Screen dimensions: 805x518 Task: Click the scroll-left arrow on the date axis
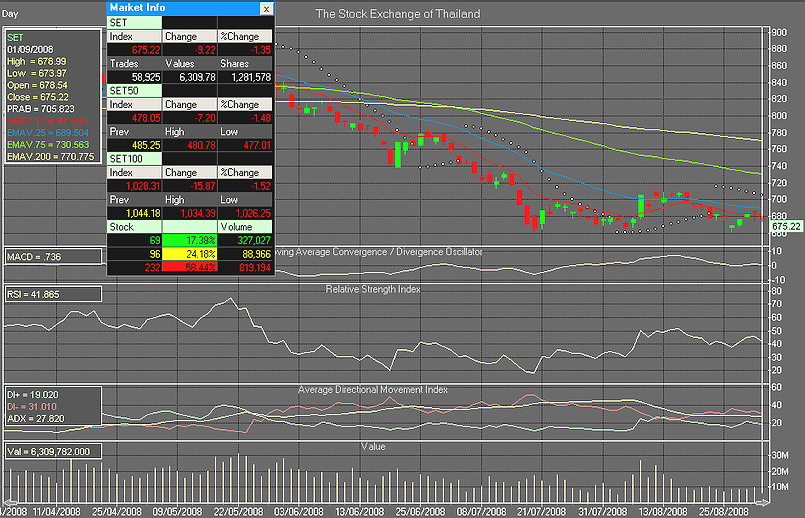point(9,502)
